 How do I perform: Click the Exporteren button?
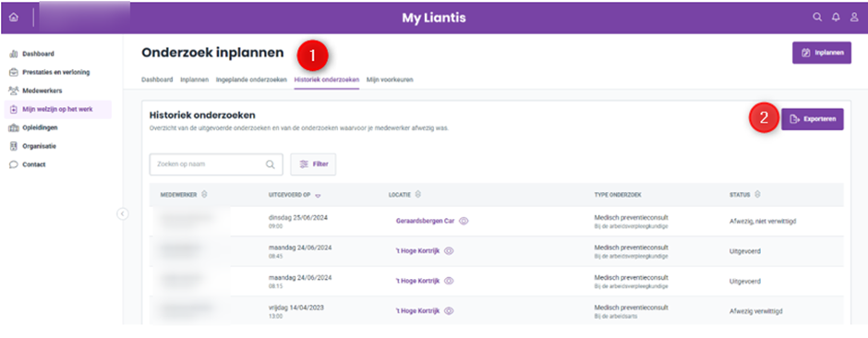coord(812,119)
